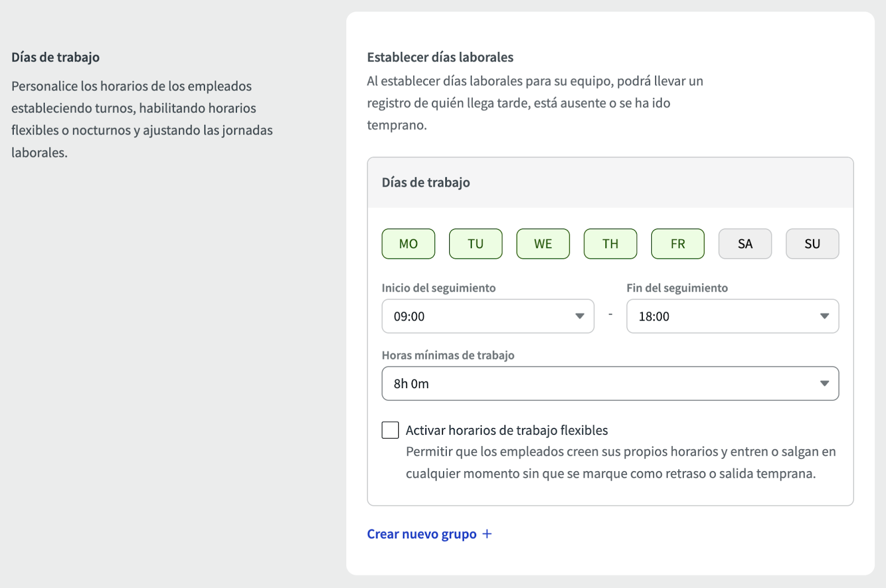Toggle the MO workday button
This screenshot has width=886, height=588.
(408, 244)
